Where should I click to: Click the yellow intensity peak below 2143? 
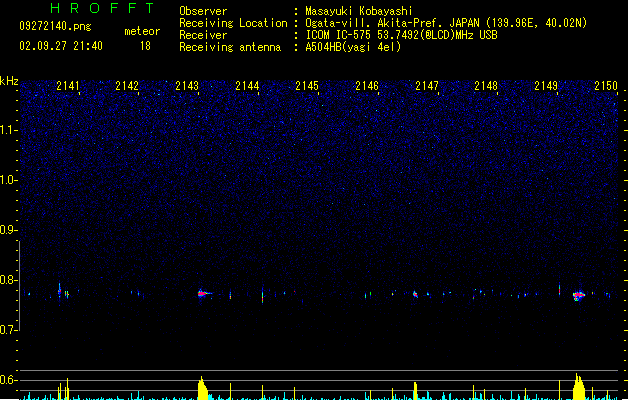(x=203, y=388)
